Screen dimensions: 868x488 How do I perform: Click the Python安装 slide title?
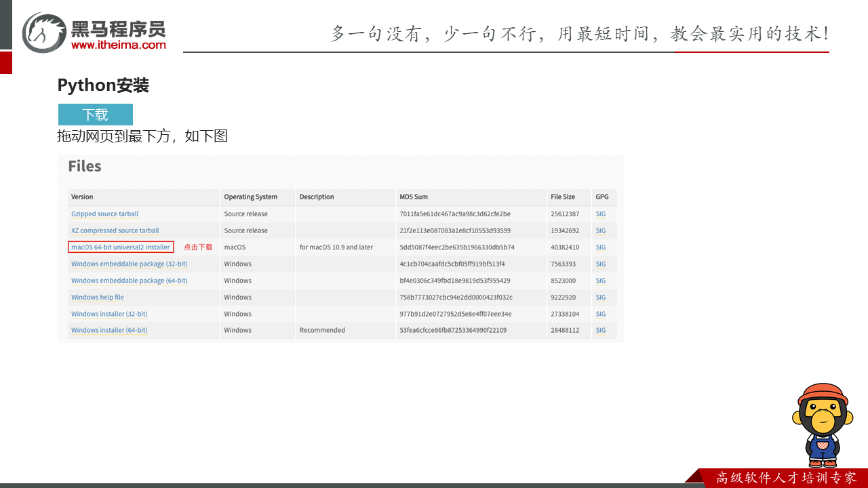pos(103,85)
